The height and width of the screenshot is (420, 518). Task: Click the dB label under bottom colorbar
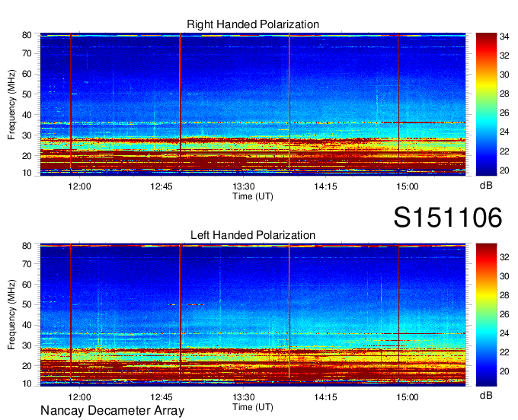coord(486,395)
